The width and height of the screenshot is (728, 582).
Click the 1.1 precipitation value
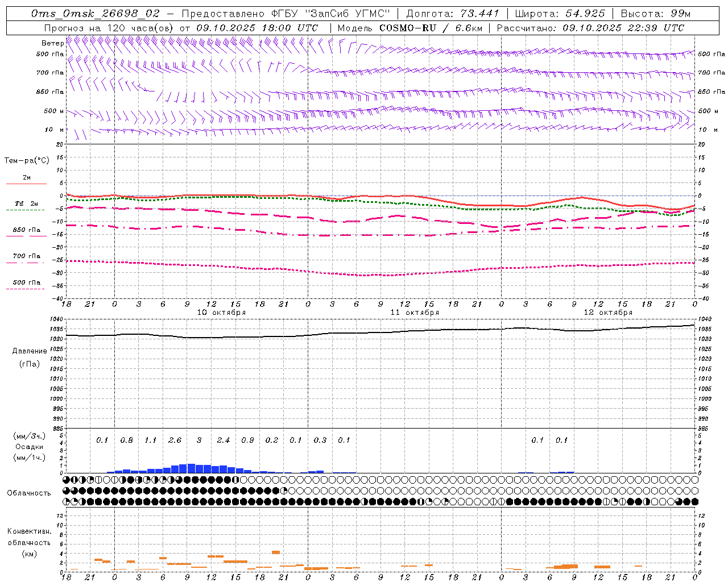[150, 440]
